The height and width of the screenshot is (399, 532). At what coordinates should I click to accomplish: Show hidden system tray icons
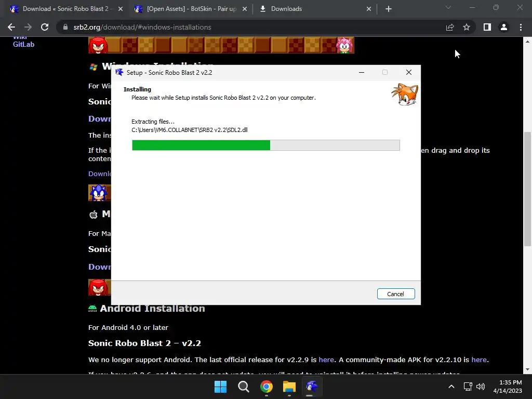point(451,387)
